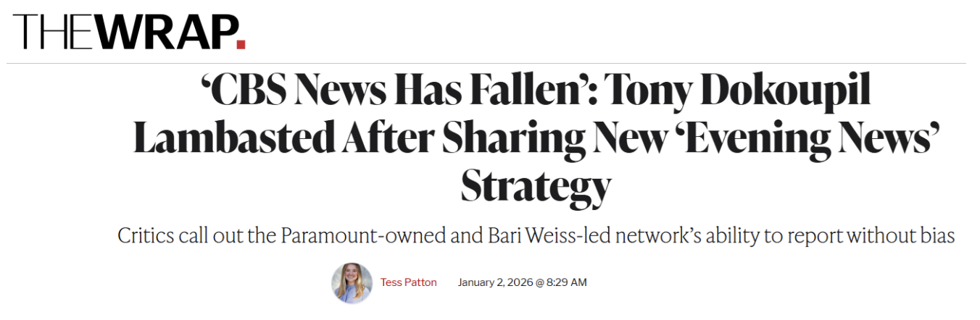Click the word Strategy in headline
980x320 pixels.
point(536,186)
